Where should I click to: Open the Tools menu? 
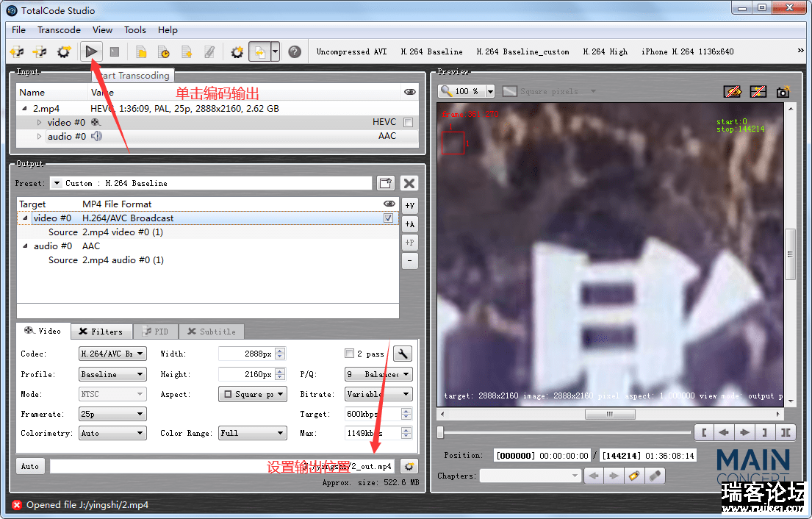(x=135, y=30)
